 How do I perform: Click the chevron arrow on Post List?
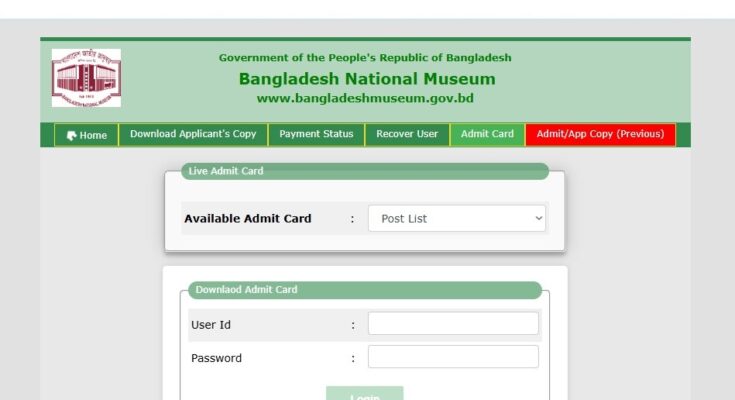pos(538,218)
